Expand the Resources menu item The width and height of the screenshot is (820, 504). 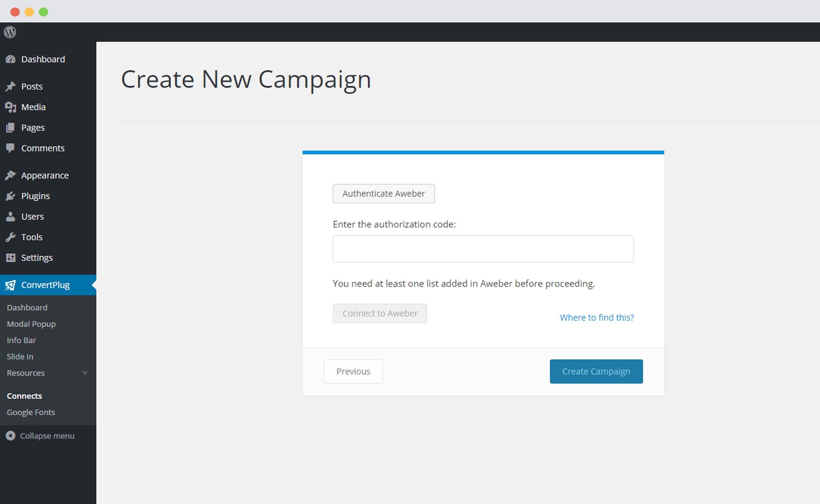[x=84, y=373]
